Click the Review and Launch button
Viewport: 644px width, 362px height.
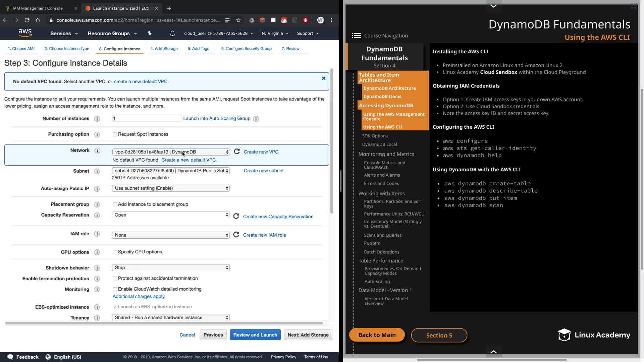255,335
